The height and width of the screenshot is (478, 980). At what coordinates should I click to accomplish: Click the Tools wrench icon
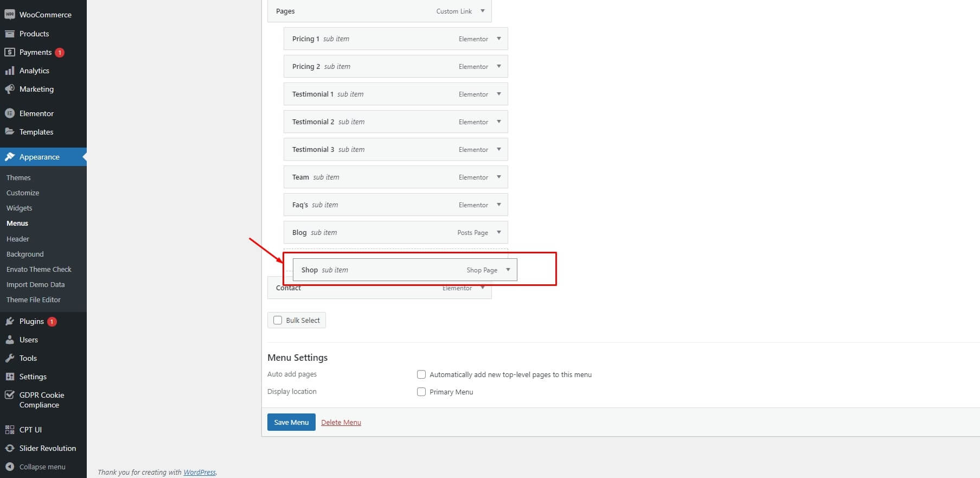[x=10, y=358]
